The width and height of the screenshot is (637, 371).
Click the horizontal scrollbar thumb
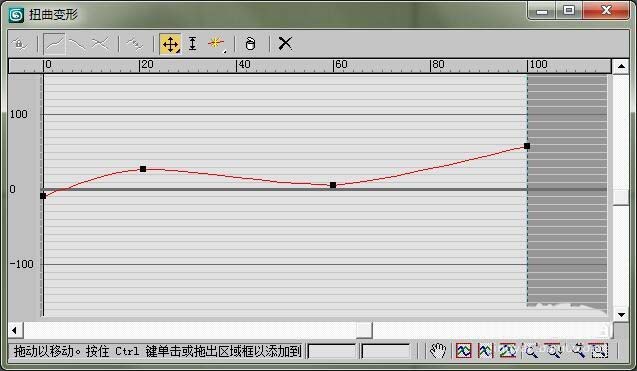364,330
